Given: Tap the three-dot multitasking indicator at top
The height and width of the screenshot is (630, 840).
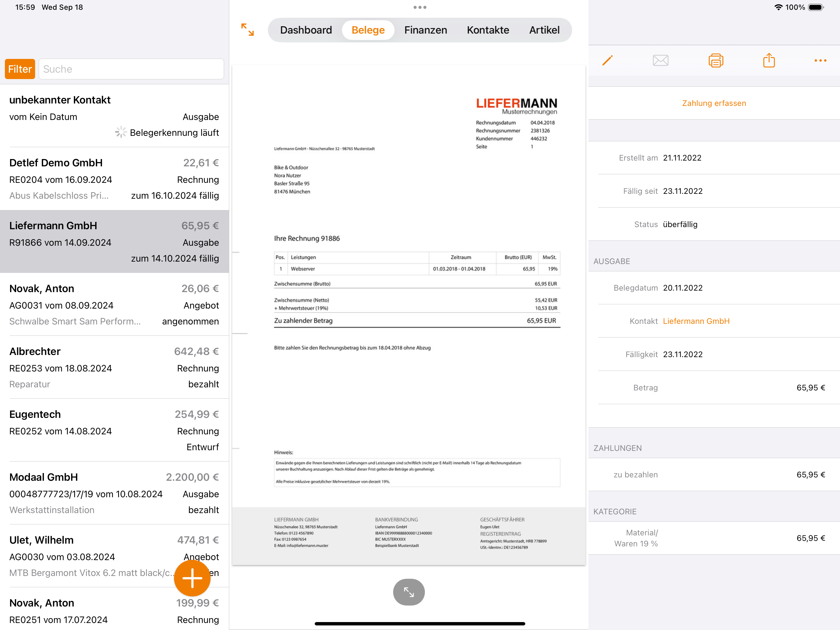Looking at the screenshot, I should [420, 7].
